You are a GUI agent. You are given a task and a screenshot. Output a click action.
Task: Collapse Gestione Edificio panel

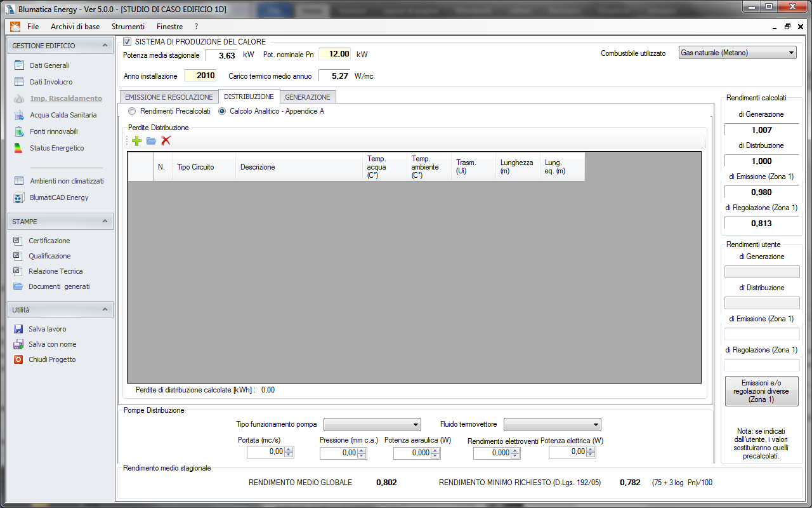(105, 46)
